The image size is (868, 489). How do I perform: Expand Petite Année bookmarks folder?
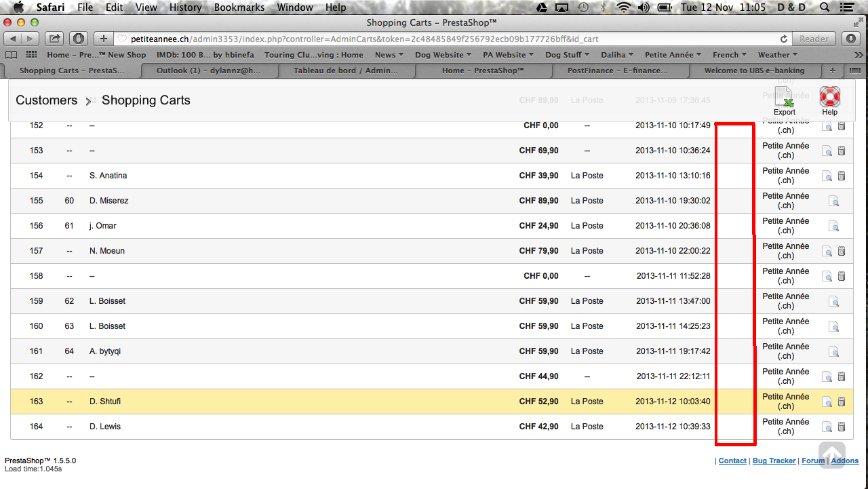(x=673, y=55)
